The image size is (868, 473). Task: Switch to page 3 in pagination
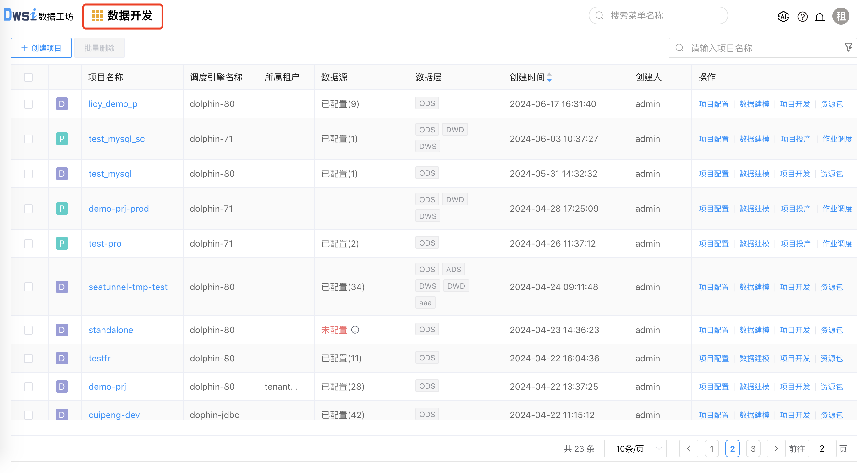(753, 448)
